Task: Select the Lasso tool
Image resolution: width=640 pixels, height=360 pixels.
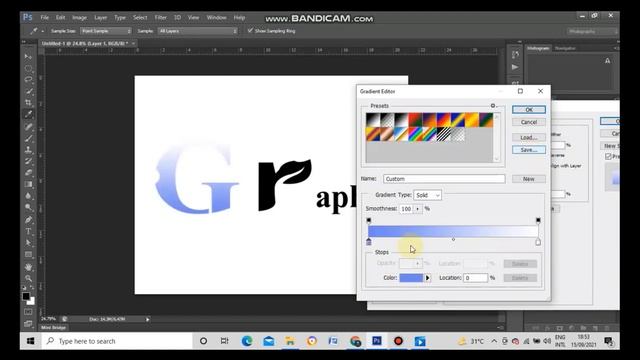Action: coord(28,80)
